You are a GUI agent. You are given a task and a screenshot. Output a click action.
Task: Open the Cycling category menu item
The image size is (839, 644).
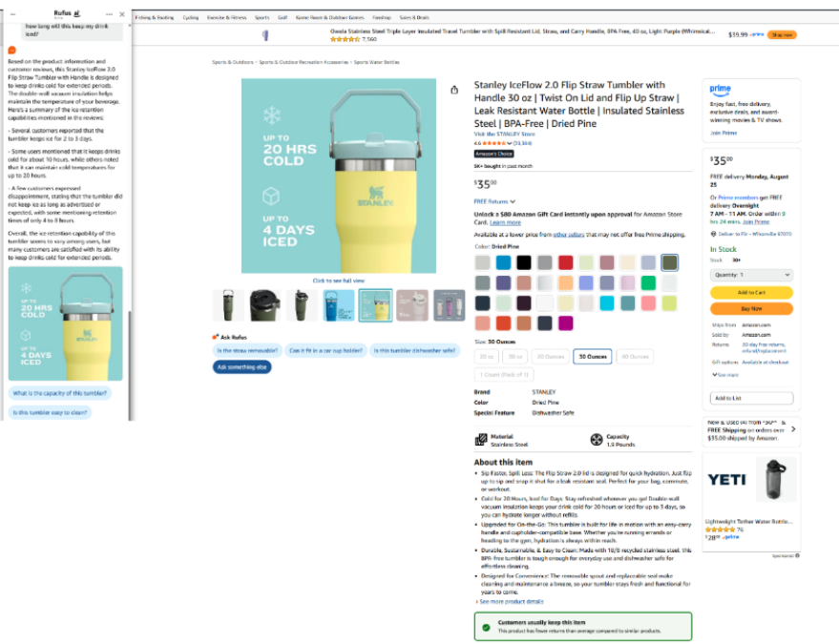(x=191, y=18)
